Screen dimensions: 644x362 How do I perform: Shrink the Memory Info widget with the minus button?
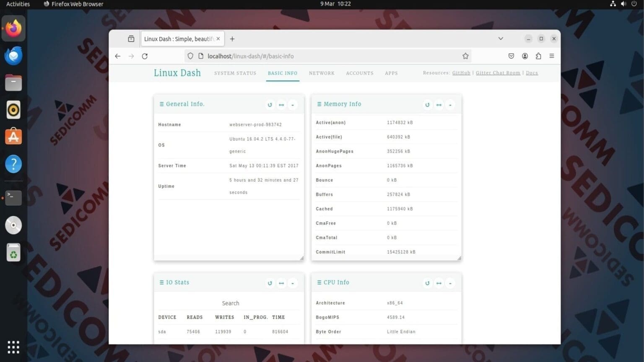point(450,105)
